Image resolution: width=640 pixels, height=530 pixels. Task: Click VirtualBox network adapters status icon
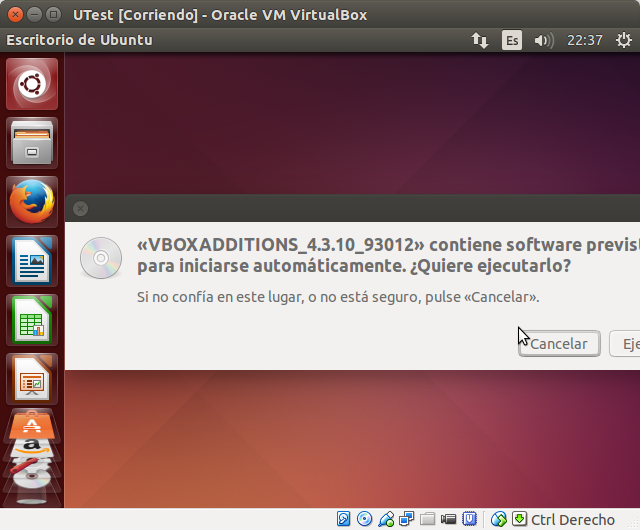[x=407, y=519]
